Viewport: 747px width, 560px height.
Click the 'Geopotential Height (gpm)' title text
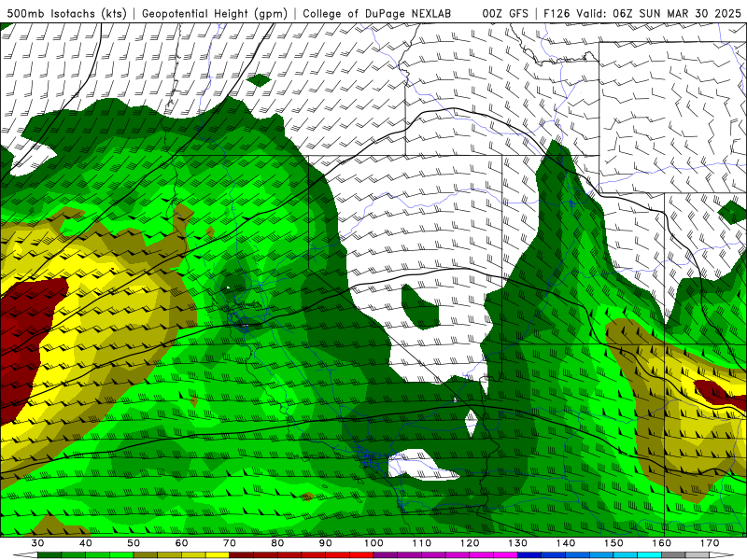[x=215, y=14]
